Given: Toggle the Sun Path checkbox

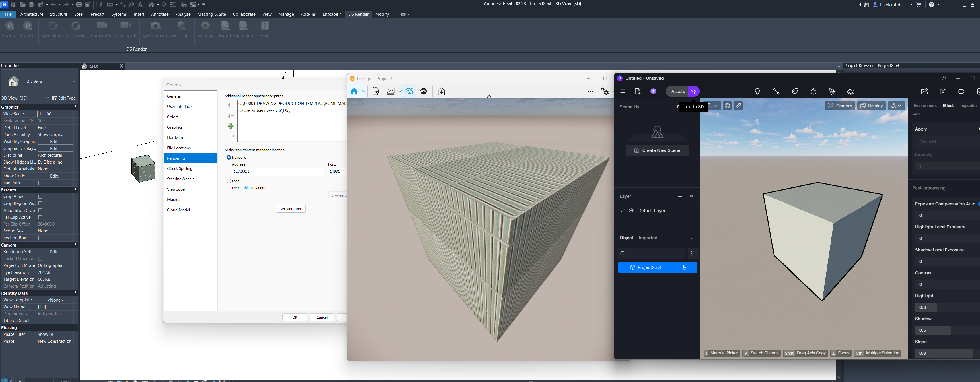Looking at the screenshot, I should 40,183.
